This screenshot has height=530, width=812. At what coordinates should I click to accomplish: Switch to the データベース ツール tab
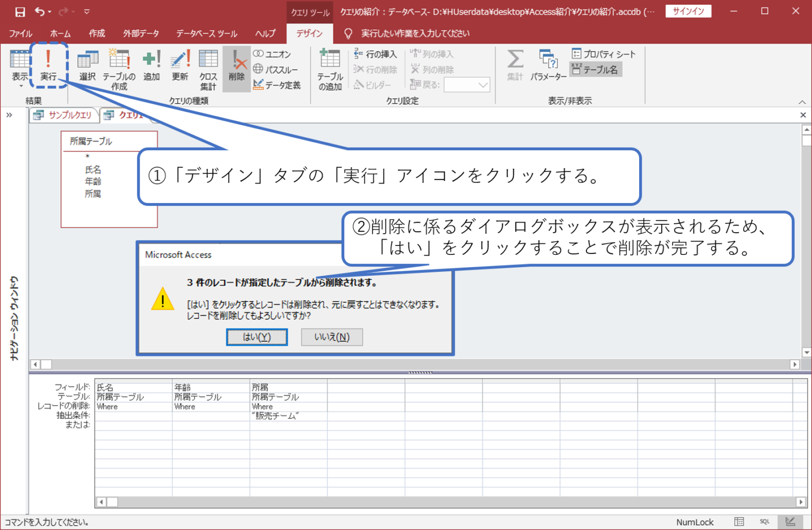click(x=207, y=33)
